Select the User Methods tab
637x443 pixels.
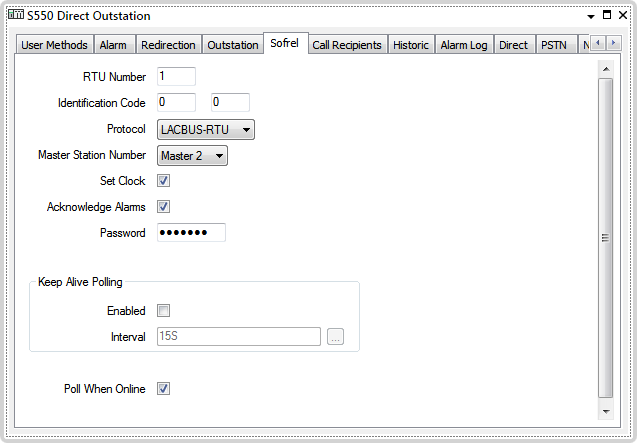(55, 45)
